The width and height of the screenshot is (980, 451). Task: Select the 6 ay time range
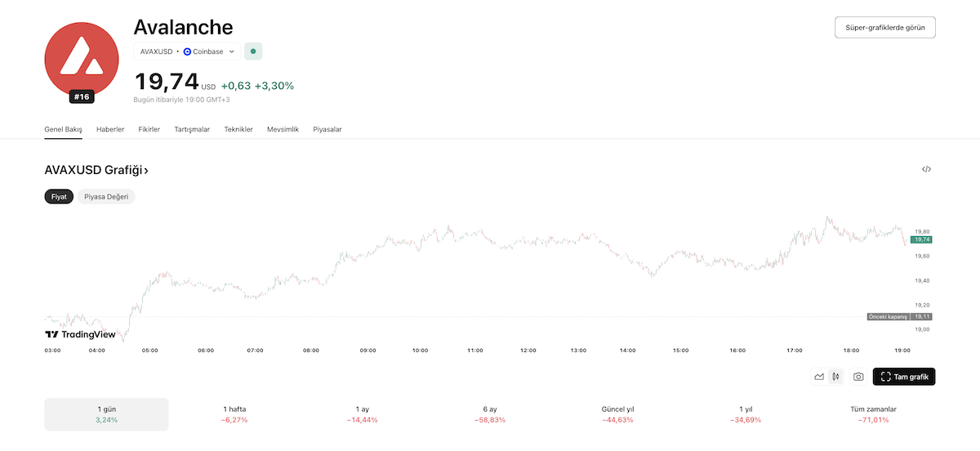tap(490, 414)
